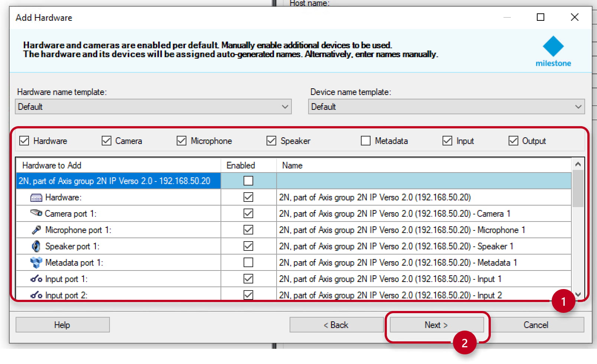Toggle Enabled checkbox for Input port 1
This screenshot has width=597, height=364.
point(248,279)
